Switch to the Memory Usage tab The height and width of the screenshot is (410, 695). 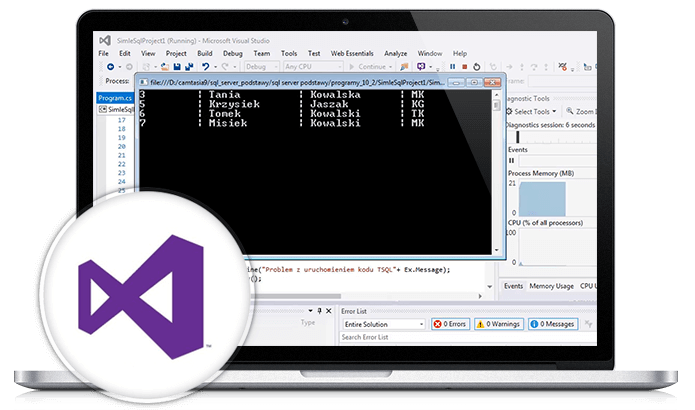pos(551,286)
